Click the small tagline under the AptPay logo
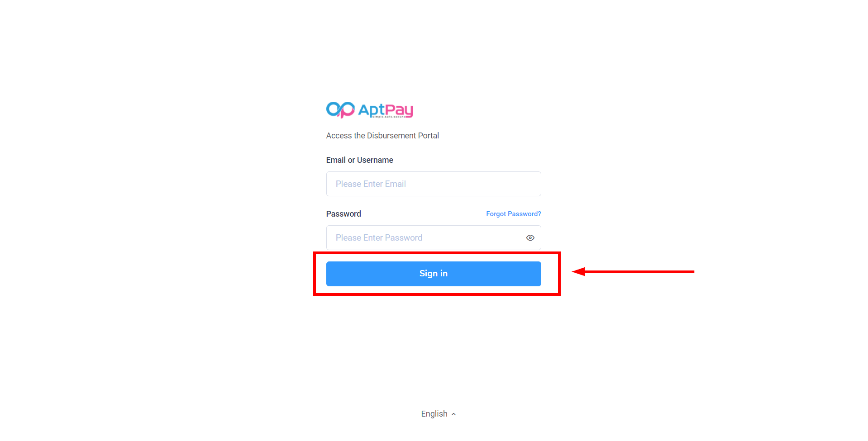The image size is (868, 441). pyautogui.click(x=389, y=117)
